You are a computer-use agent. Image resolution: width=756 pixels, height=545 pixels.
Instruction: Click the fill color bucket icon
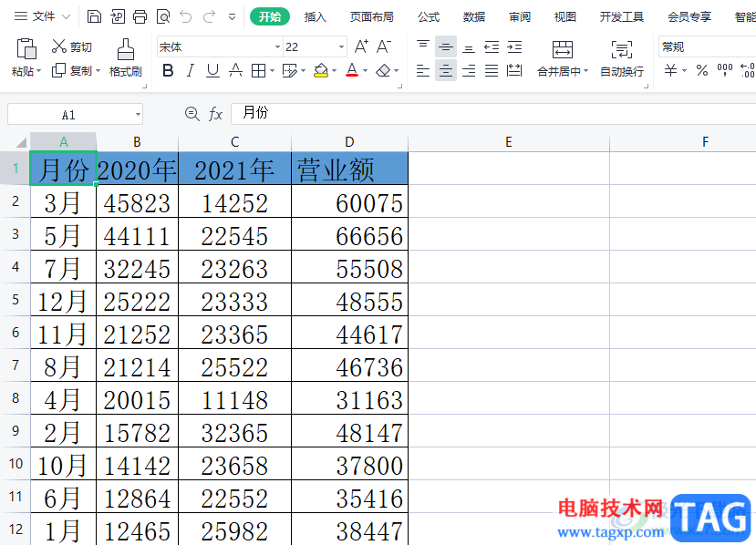pos(321,71)
